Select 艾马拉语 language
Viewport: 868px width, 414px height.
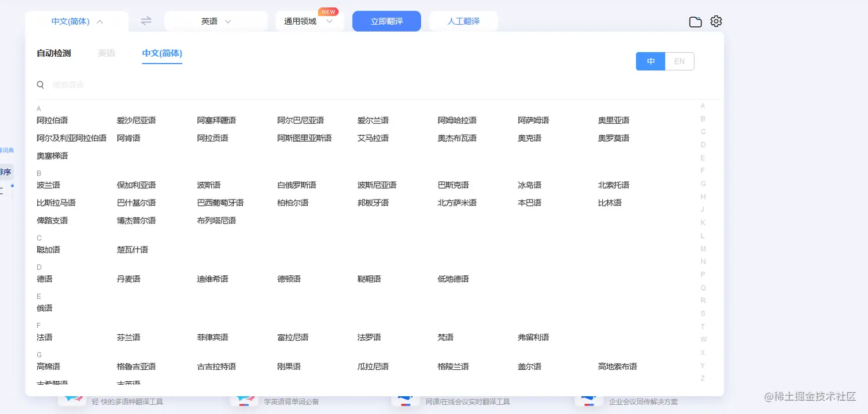(373, 138)
